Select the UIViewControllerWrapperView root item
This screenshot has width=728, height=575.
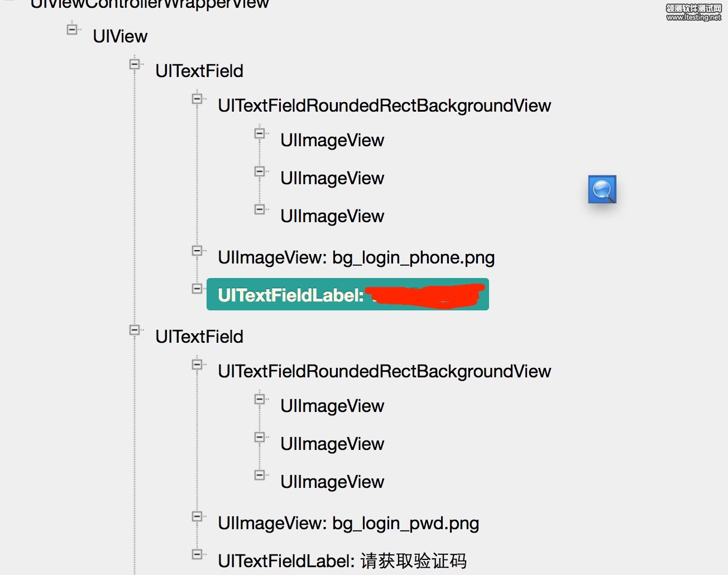pyautogui.click(x=150, y=4)
